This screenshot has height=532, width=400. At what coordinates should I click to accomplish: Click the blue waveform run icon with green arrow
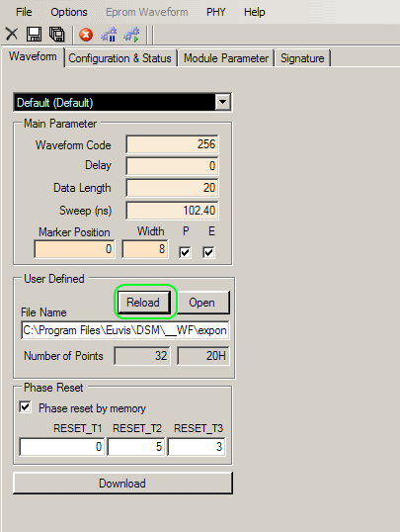tap(131, 35)
